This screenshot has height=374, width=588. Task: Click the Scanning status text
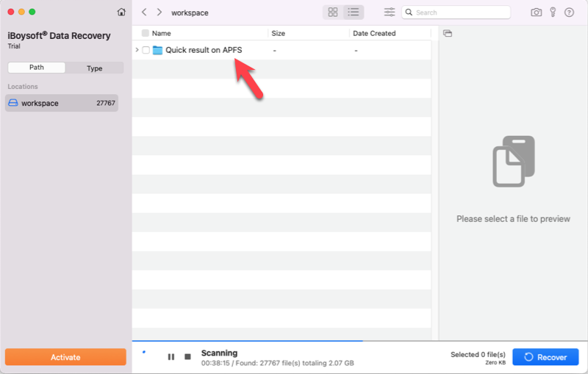click(x=219, y=353)
